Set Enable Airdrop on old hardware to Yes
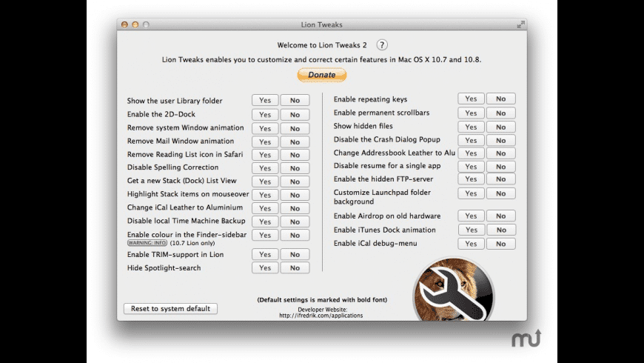The image size is (644, 363). tap(471, 216)
